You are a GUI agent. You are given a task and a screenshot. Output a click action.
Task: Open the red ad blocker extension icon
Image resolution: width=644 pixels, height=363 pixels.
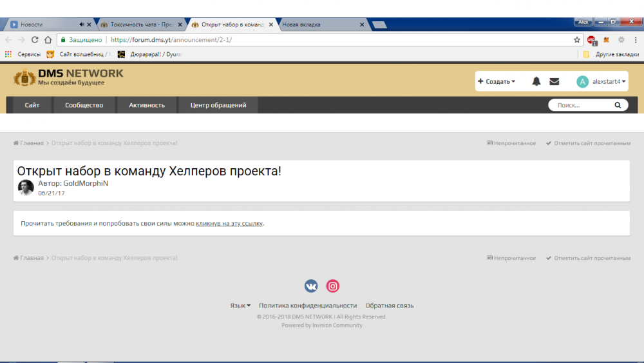[x=591, y=40]
